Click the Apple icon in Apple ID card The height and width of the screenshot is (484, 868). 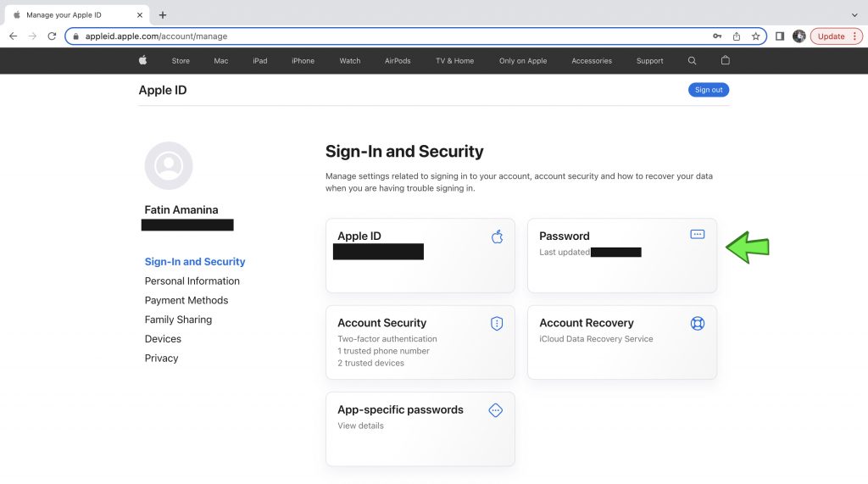(497, 236)
